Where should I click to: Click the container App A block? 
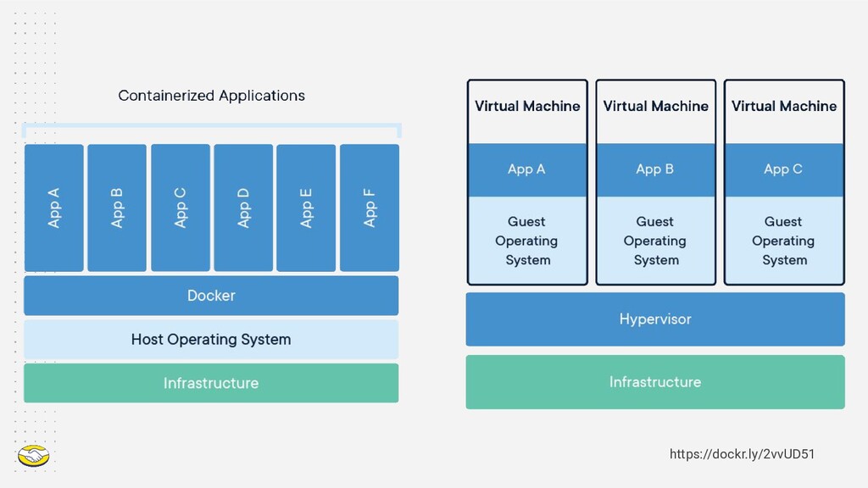pyautogui.click(x=53, y=208)
